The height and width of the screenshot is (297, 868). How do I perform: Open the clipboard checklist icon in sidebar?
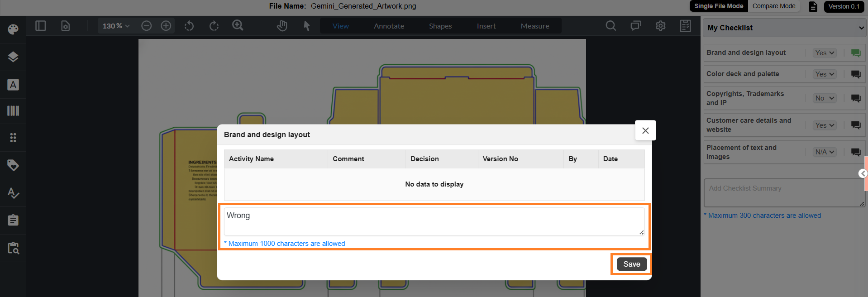coord(13,220)
